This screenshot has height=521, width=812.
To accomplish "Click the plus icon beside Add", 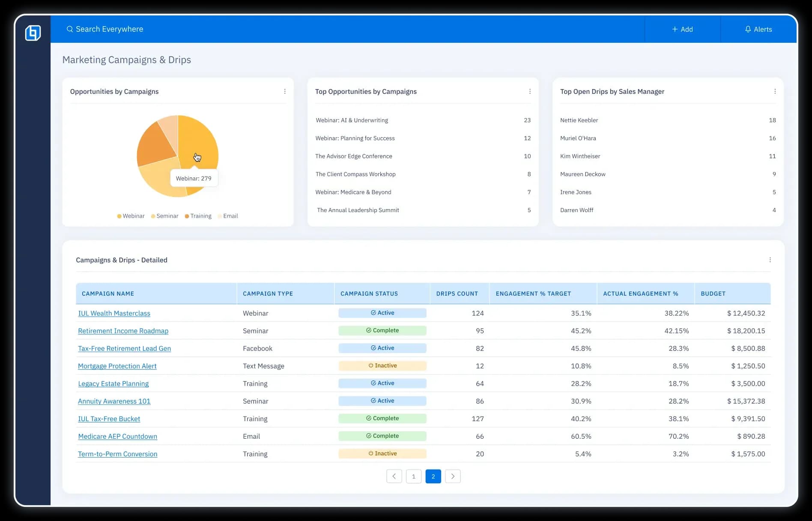I will 675,29.
